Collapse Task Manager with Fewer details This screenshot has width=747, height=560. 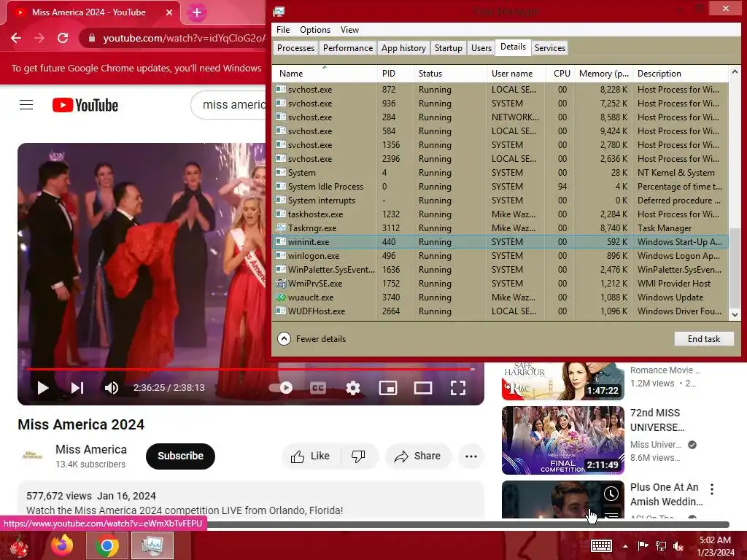click(x=311, y=339)
